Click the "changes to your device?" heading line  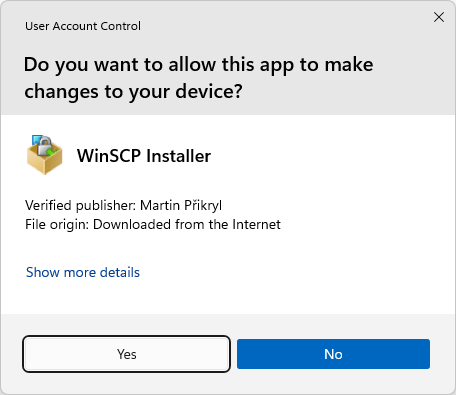[133, 91]
